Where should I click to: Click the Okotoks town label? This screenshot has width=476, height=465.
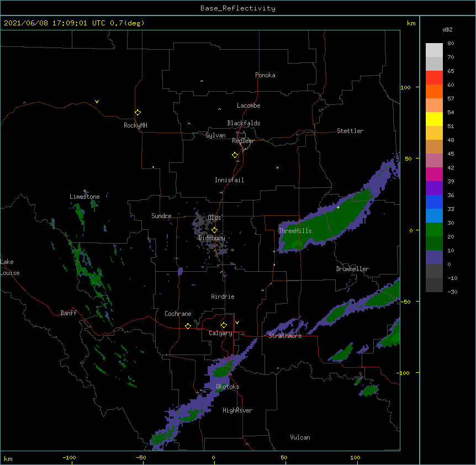(x=228, y=387)
